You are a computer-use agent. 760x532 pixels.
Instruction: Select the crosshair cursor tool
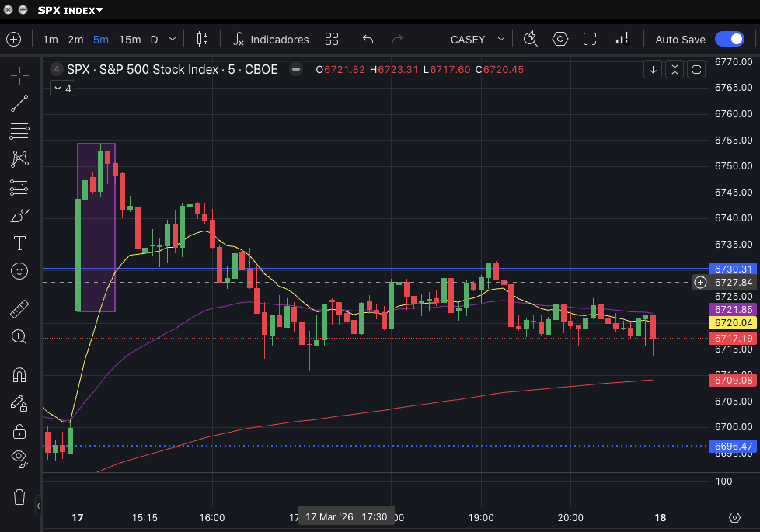19,76
